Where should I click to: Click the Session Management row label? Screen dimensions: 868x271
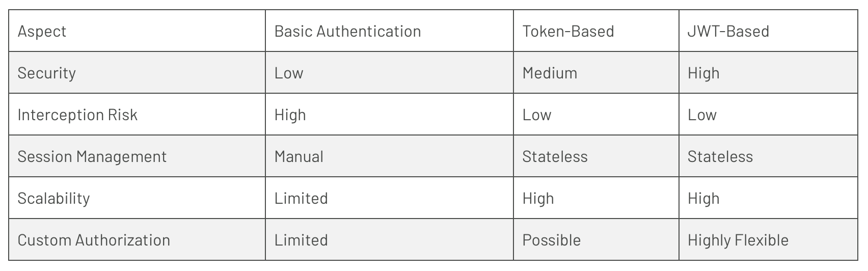click(92, 157)
